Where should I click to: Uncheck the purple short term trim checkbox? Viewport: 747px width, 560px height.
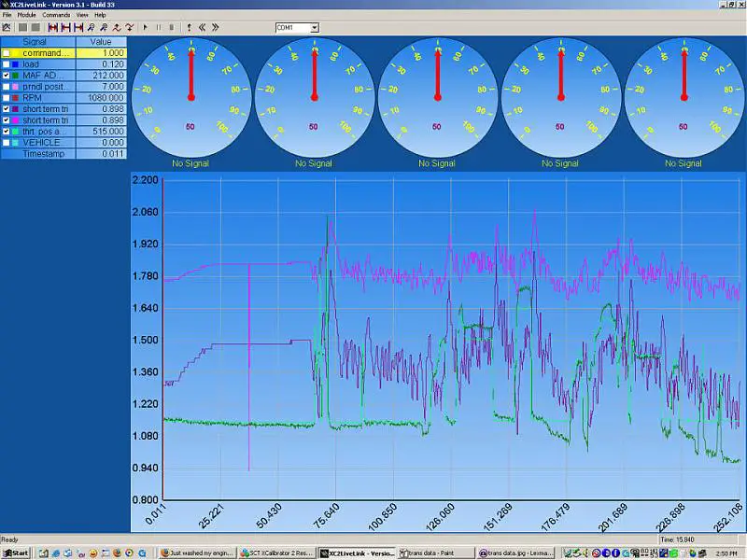tap(7, 109)
